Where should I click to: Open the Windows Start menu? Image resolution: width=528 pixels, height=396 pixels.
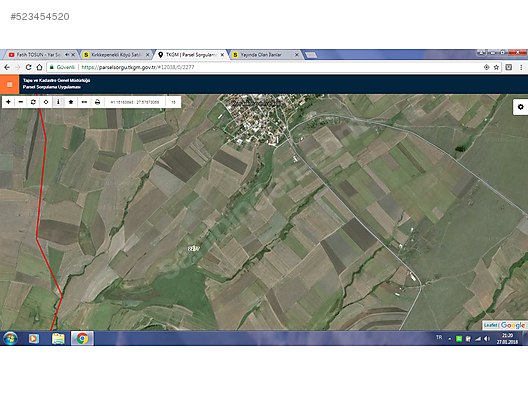pos(10,338)
